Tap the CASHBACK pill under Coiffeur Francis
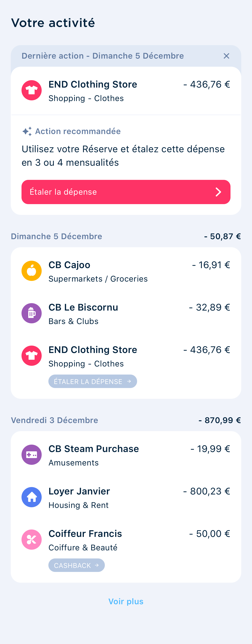The width and height of the screenshot is (252, 644). coord(76,565)
